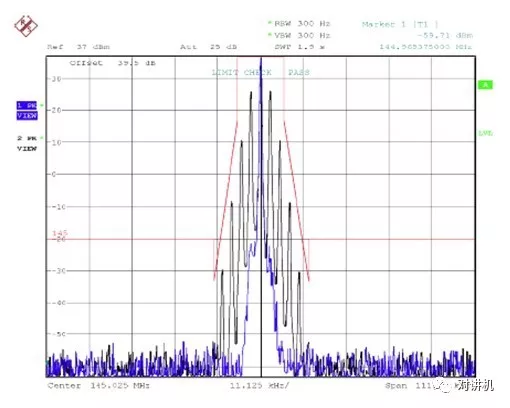
Task: Toggle the highlighted VIEW mode for trace 1
Action: pos(27,115)
